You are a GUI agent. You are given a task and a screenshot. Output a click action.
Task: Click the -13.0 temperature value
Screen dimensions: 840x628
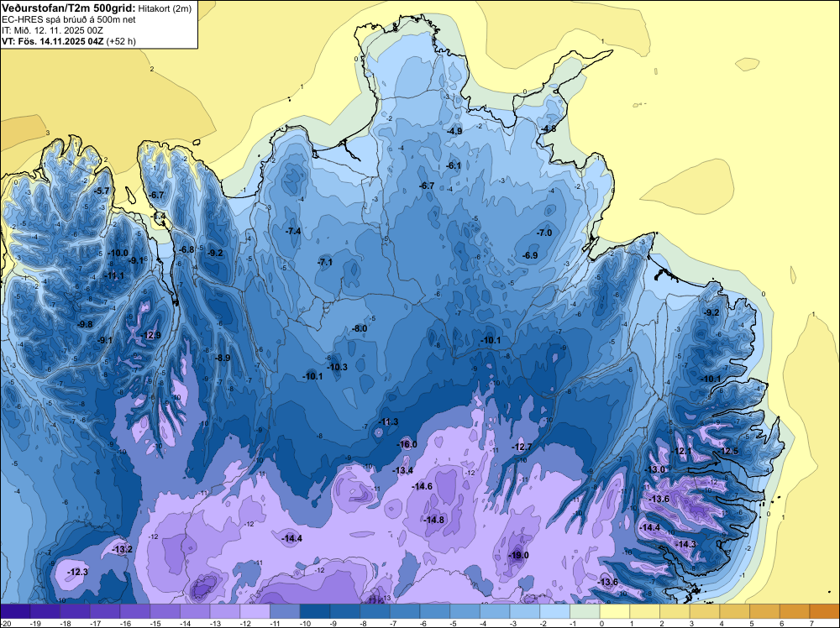(x=654, y=469)
